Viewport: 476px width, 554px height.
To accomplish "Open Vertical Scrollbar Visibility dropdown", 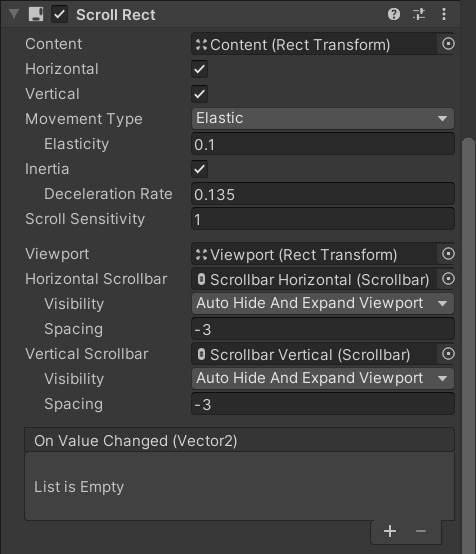I will [323, 378].
